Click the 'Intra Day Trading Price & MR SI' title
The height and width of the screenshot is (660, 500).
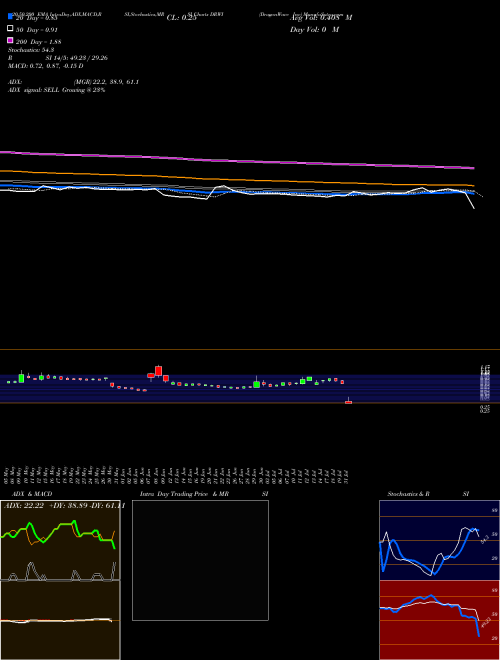coord(204,494)
